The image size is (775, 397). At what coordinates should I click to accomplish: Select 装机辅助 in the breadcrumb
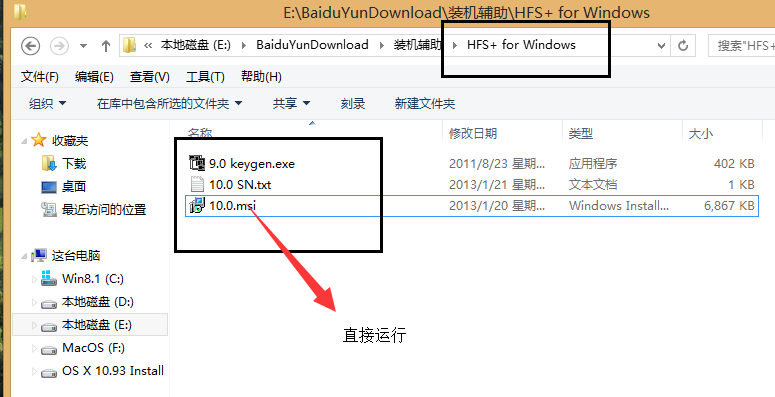417,45
